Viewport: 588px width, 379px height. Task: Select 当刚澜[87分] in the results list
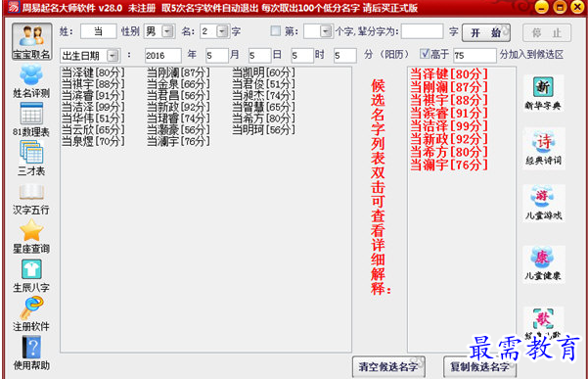tap(178, 72)
